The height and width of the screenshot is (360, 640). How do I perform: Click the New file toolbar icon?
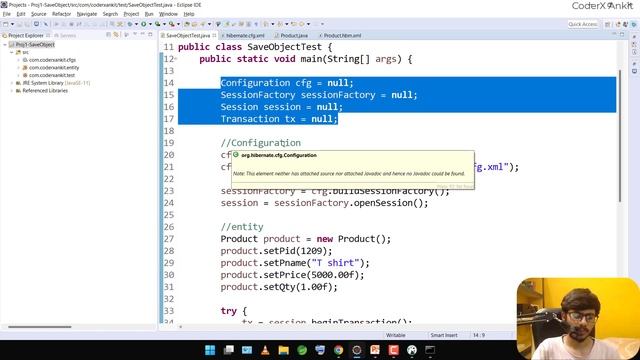pyautogui.click(x=5, y=24)
